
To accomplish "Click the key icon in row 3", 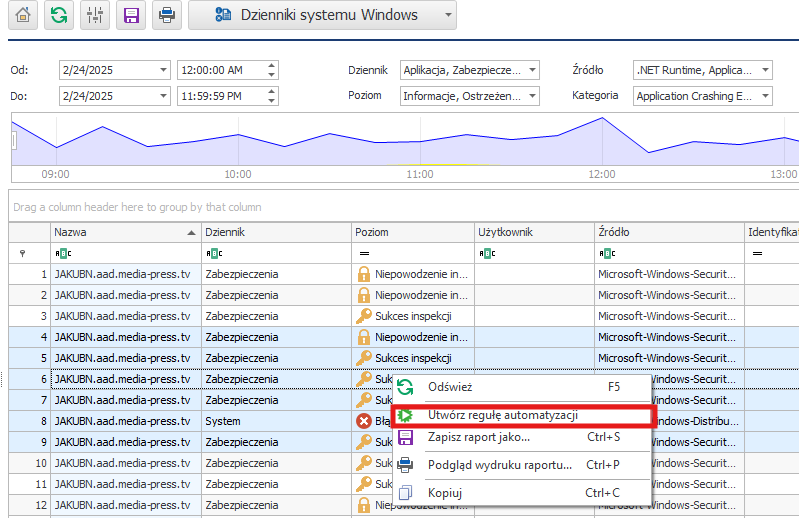I will pos(363,316).
